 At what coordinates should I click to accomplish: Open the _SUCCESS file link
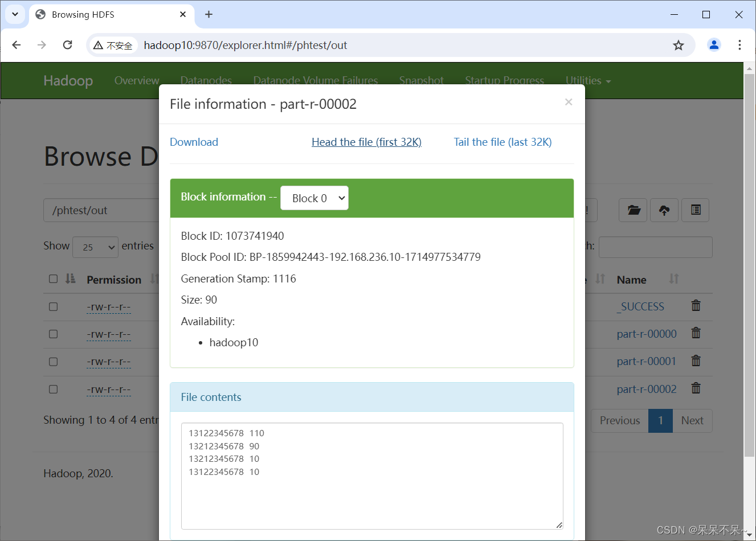[641, 306]
